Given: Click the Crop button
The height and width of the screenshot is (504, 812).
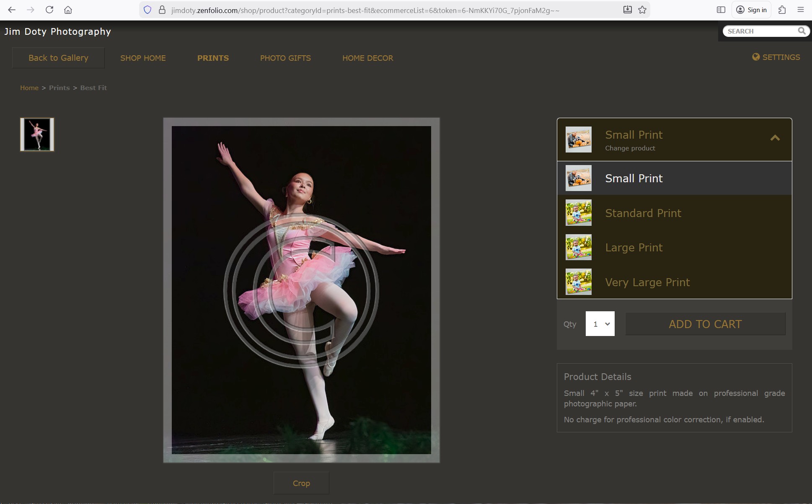Looking at the screenshot, I should (301, 483).
